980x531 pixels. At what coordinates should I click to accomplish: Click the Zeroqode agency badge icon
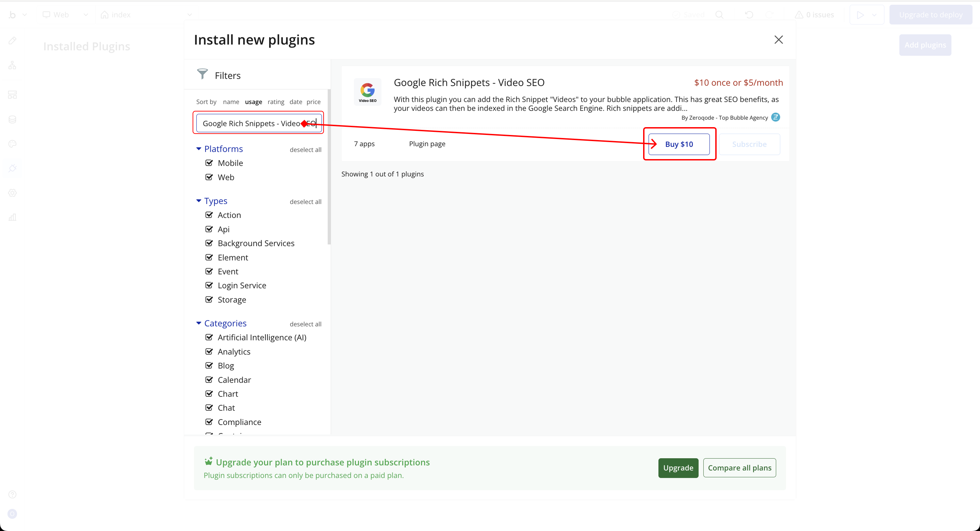point(775,117)
